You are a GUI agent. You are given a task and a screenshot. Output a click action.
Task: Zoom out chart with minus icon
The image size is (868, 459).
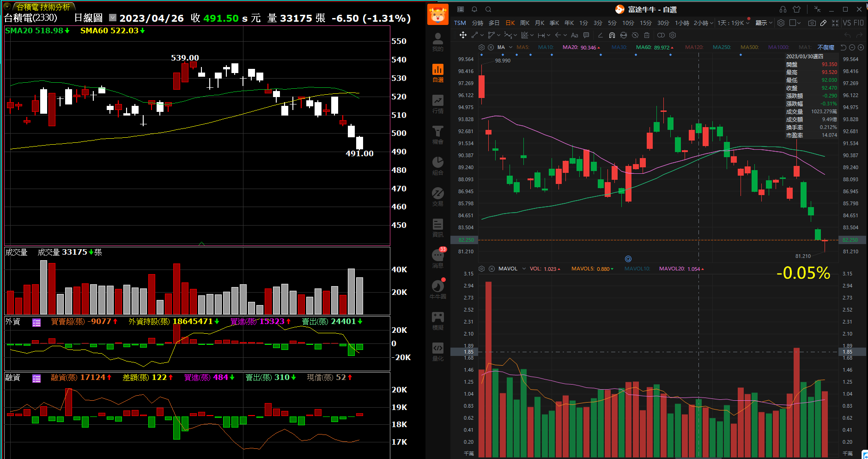tap(852, 47)
